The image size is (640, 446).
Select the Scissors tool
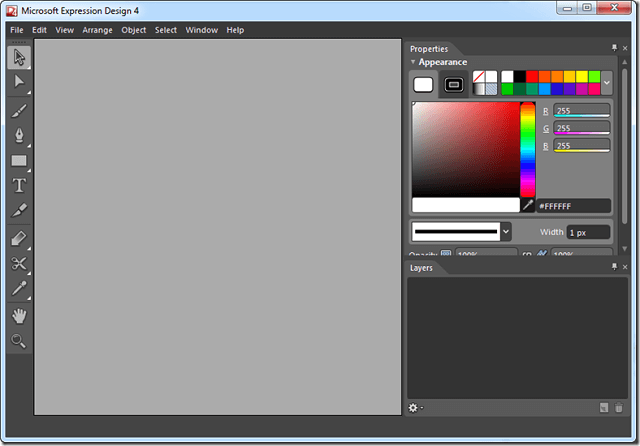tap(19, 263)
